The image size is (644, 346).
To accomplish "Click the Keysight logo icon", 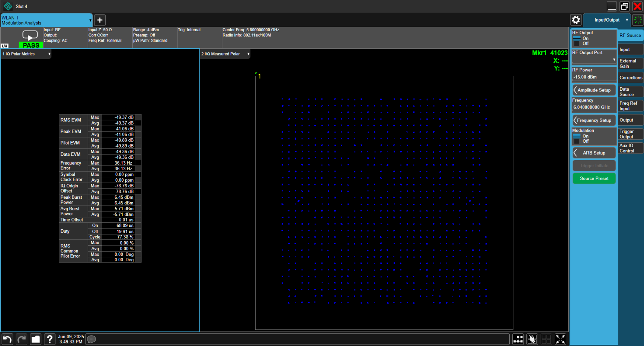I will [8, 6].
